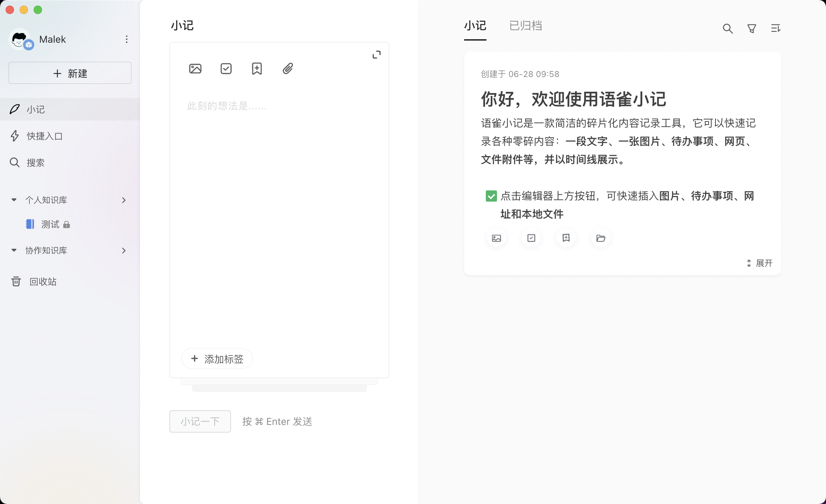The height and width of the screenshot is (504, 826).
Task: Insert an image using the editor toolbar icon
Action: pyautogui.click(x=195, y=69)
